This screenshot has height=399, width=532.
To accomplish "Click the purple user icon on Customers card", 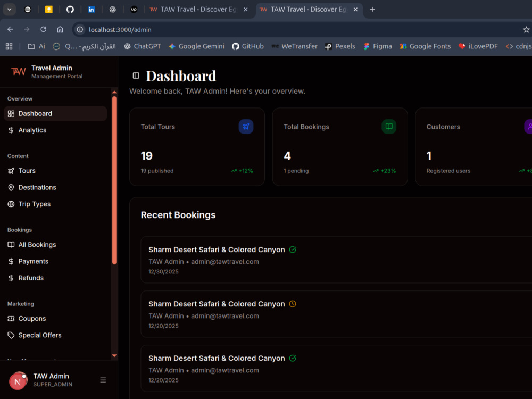I will (x=528, y=127).
